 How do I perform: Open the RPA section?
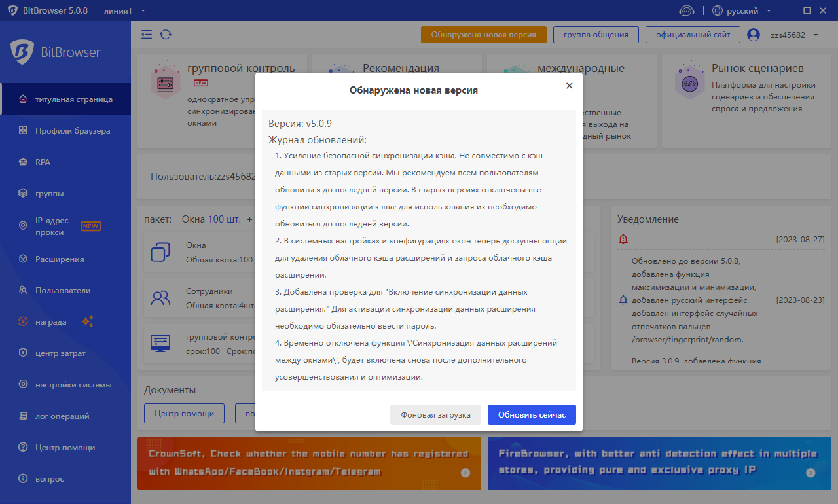point(65,162)
